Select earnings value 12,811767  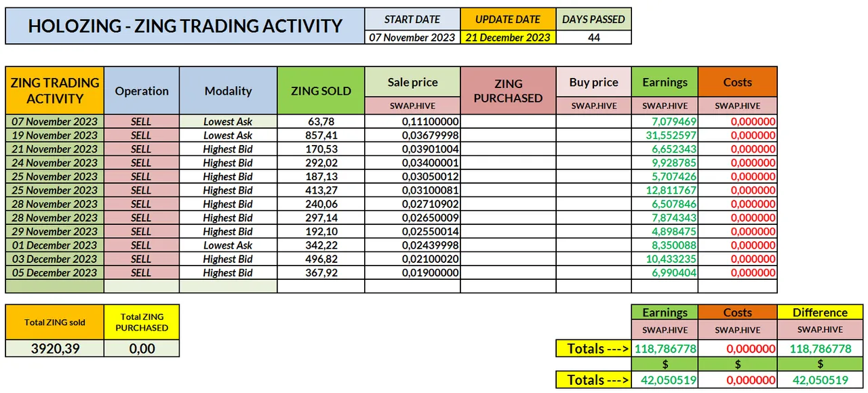pos(665,190)
